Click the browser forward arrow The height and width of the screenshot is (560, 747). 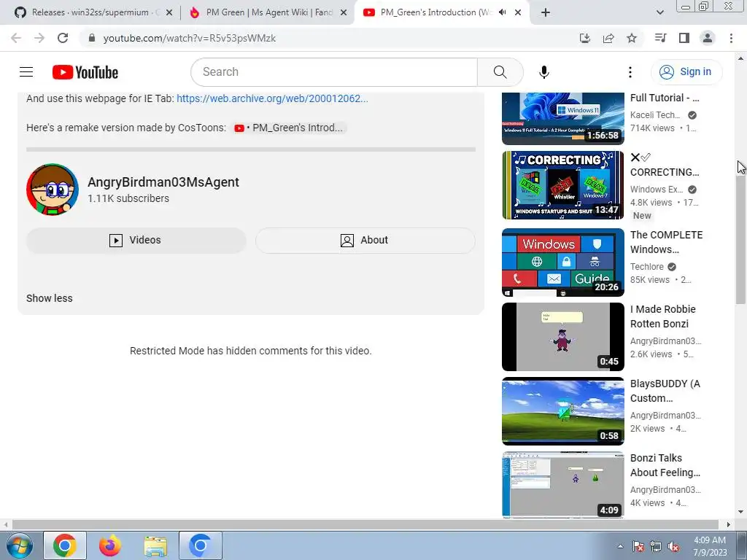click(39, 38)
